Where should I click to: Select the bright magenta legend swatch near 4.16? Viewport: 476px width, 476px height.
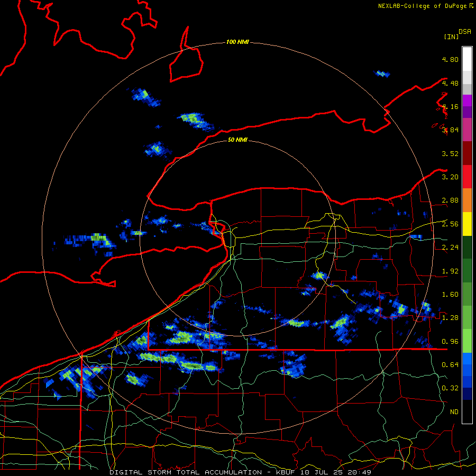(467, 100)
